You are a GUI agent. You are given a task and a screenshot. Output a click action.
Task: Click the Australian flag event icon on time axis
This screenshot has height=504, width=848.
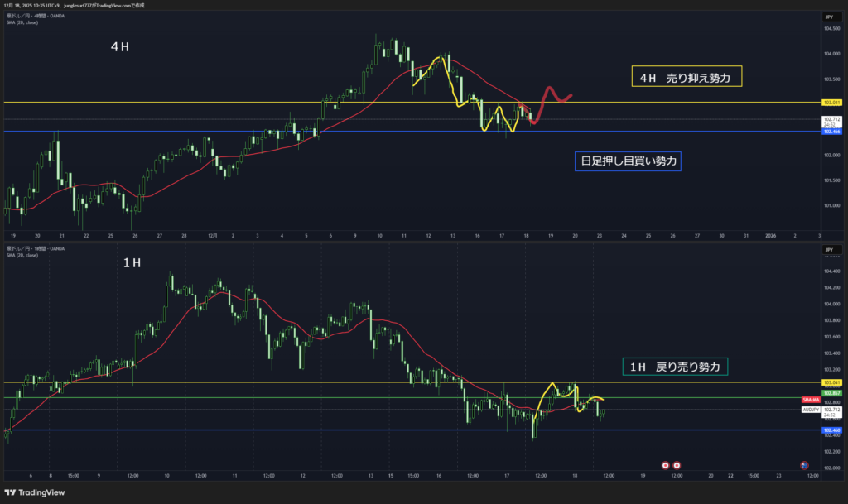click(x=803, y=465)
